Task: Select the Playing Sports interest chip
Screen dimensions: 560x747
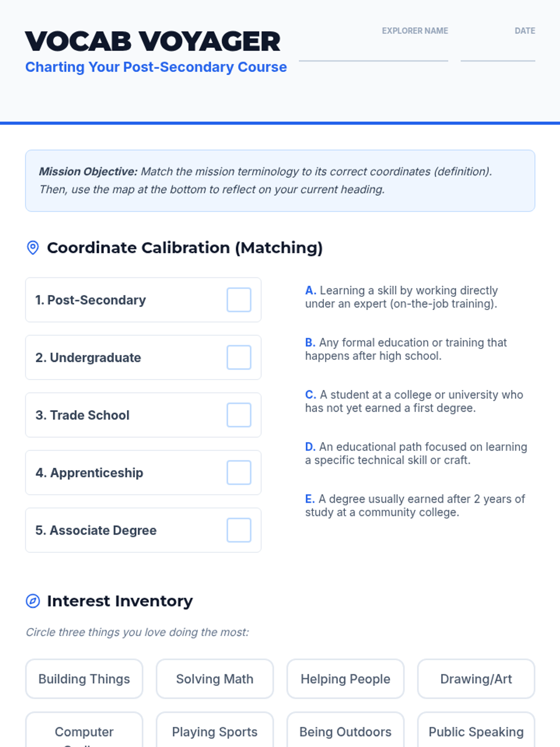Action: tap(215, 731)
